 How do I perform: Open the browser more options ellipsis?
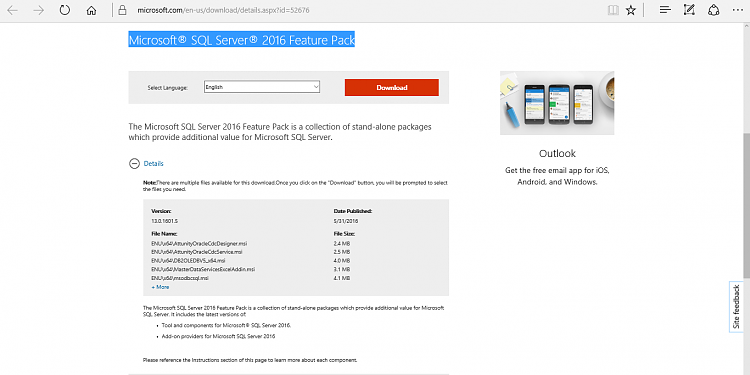coord(738,10)
